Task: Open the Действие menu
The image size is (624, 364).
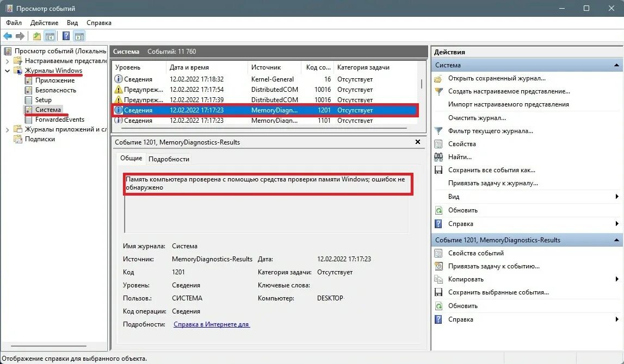Action: click(44, 23)
